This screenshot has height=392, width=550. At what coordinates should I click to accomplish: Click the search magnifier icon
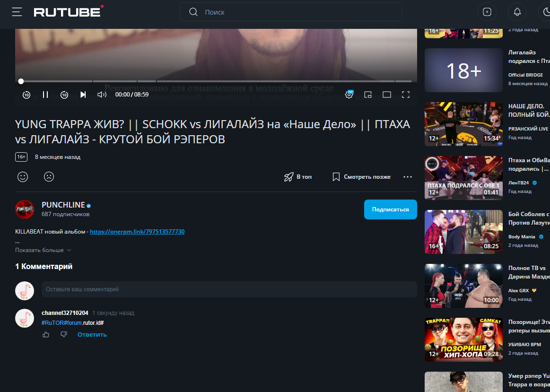coord(193,12)
